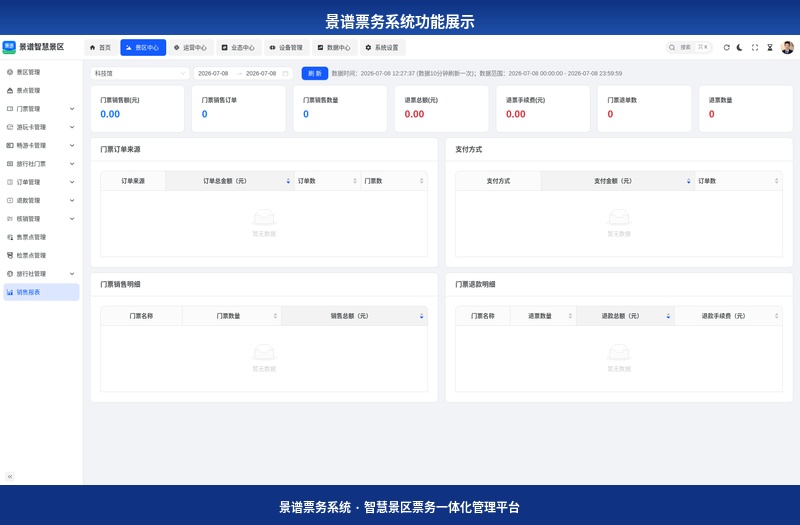Click the start date field 2026-07-08

[213, 73]
